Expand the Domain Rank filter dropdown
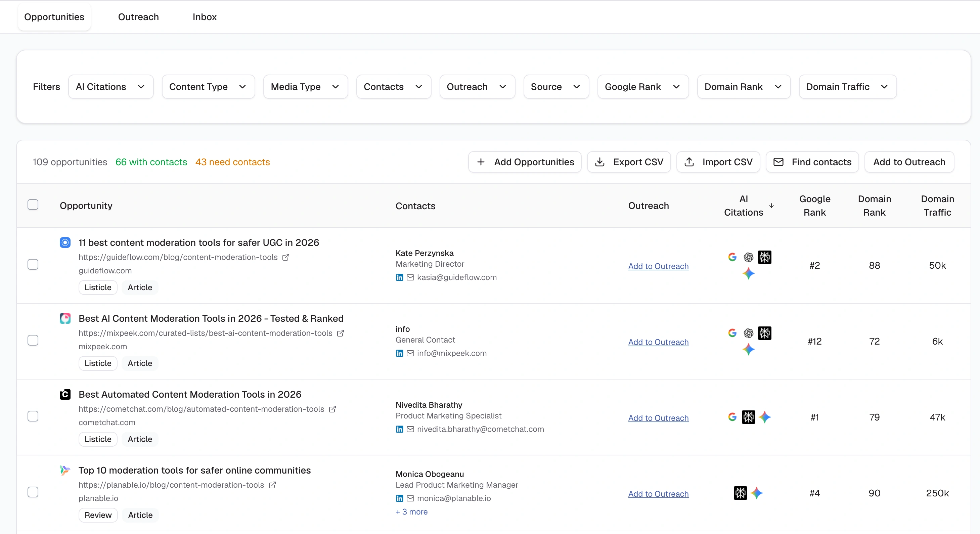980x534 pixels. coord(744,87)
